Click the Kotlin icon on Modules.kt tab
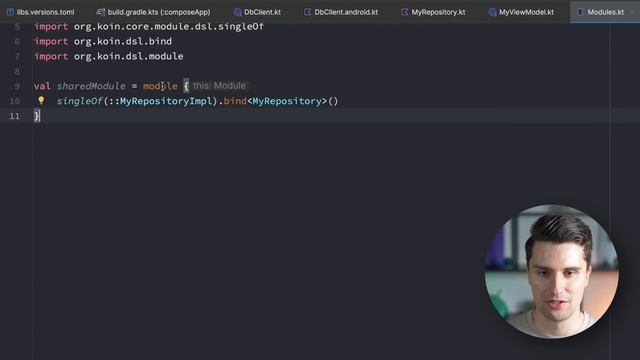Viewport: 640px width, 360px height. 580,12
